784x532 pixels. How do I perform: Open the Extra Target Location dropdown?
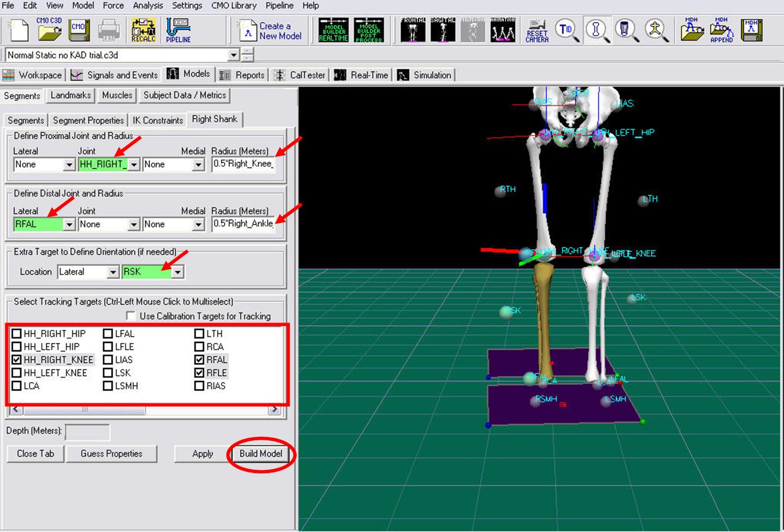click(x=113, y=272)
